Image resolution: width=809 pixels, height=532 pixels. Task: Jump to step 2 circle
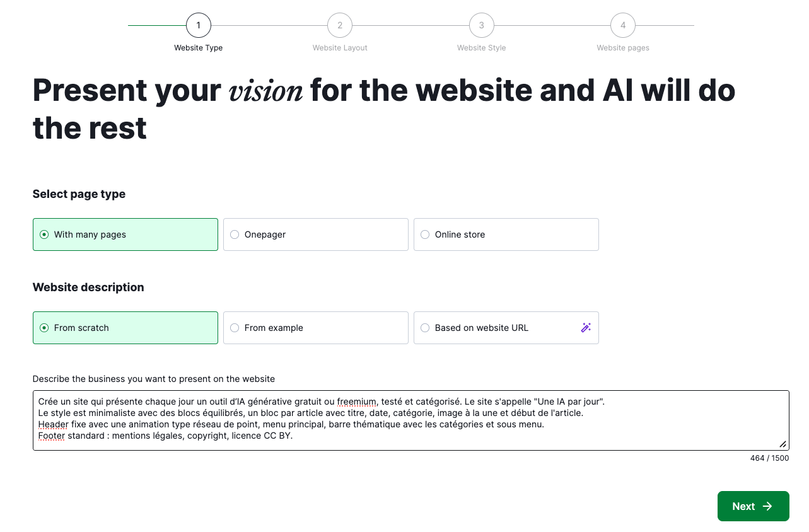point(340,26)
